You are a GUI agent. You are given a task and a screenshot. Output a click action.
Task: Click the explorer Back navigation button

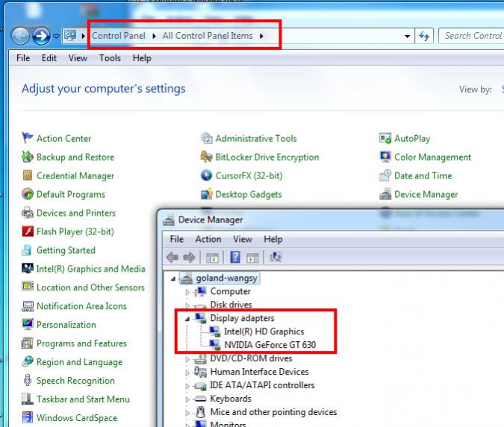coord(21,36)
